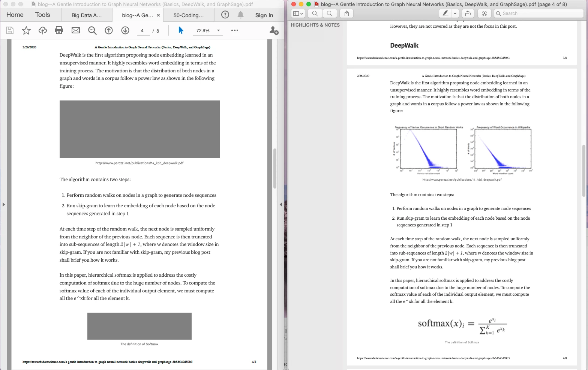This screenshot has width=588, height=370.
Task: Zoom in in the Preview window
Action: (x=329, y=13)
